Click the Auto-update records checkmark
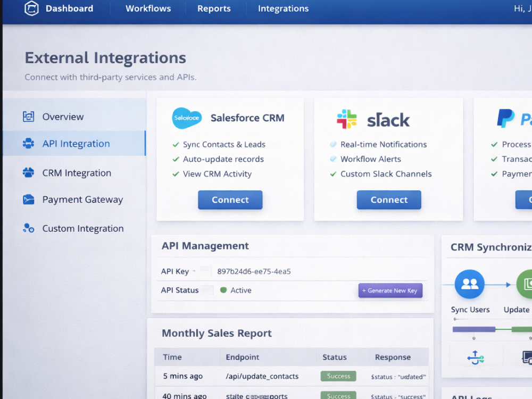 pos(176,159)
